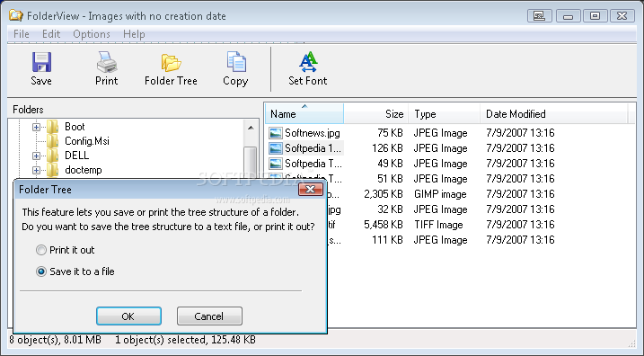Expand the Boot folder node
Image resolution: width=644 pixels, height=356 pixels.
36,127
